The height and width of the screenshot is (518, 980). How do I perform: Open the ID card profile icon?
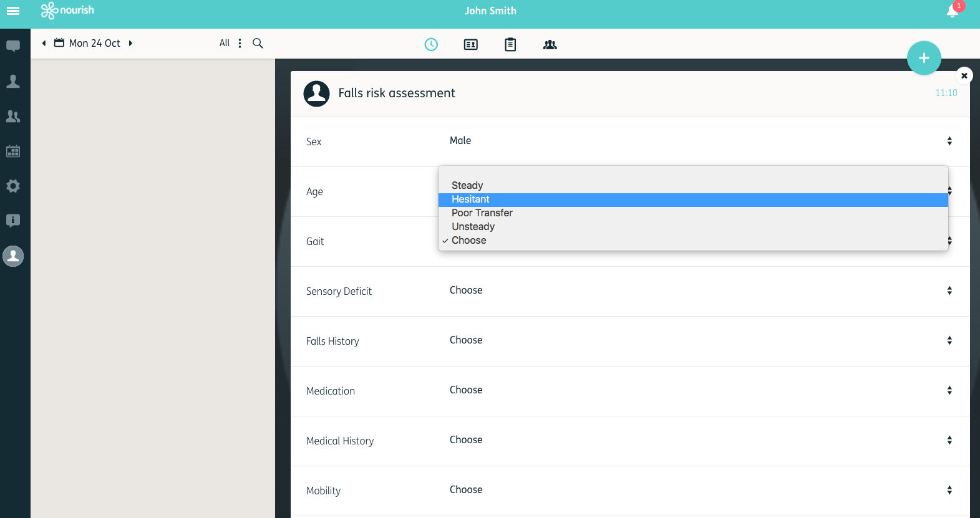tap(471, 44)
